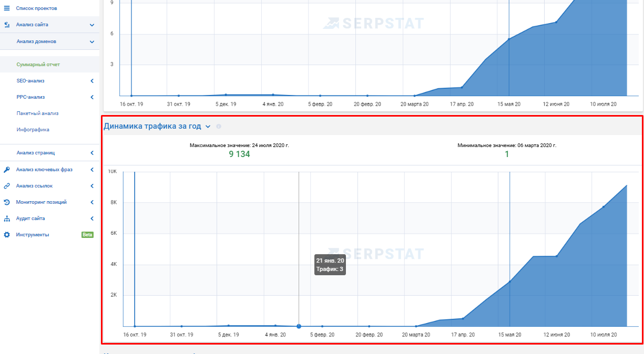Click the 12 июня 20 label on upper chart
644x354 pixels.
pyautogui.click(x=556, y=105)
